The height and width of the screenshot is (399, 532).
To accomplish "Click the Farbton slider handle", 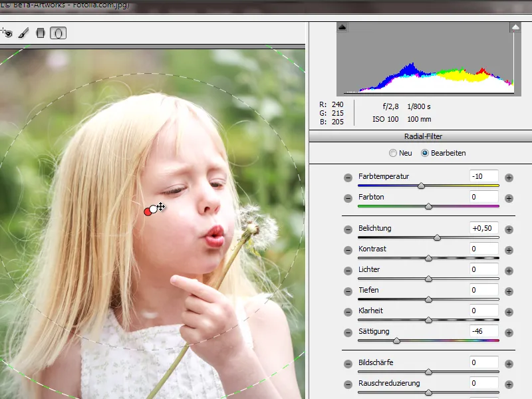I will (428, 206).
